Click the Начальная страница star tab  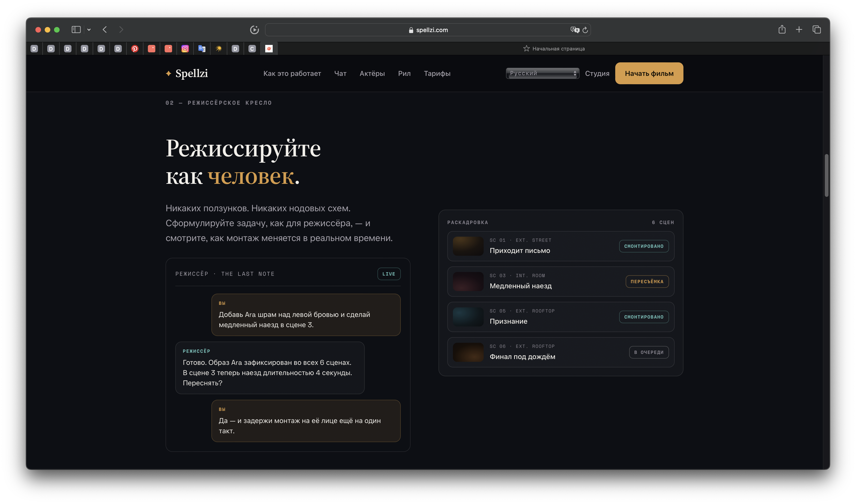(554, 49)
